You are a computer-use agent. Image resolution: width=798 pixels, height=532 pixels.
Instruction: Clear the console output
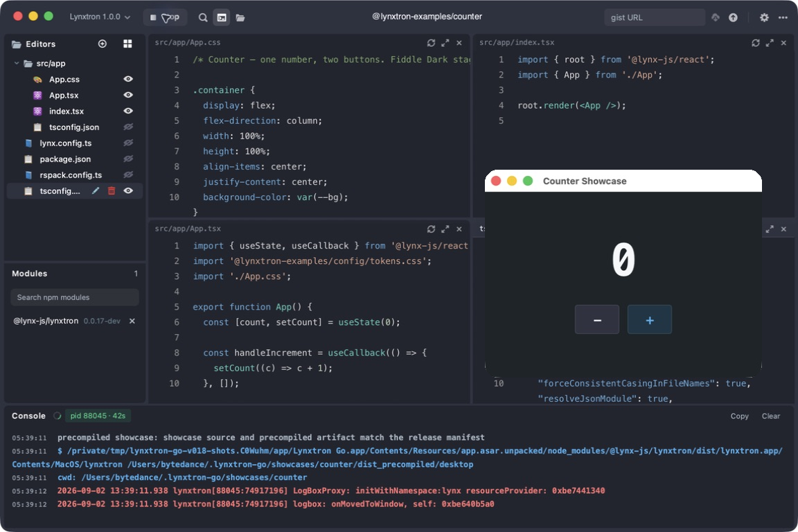point(770,416)
